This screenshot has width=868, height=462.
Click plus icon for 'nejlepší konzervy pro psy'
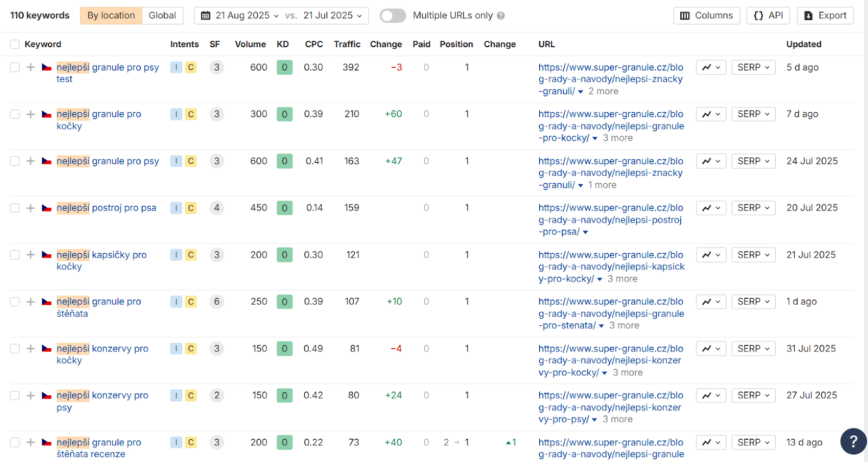point(31,395)
